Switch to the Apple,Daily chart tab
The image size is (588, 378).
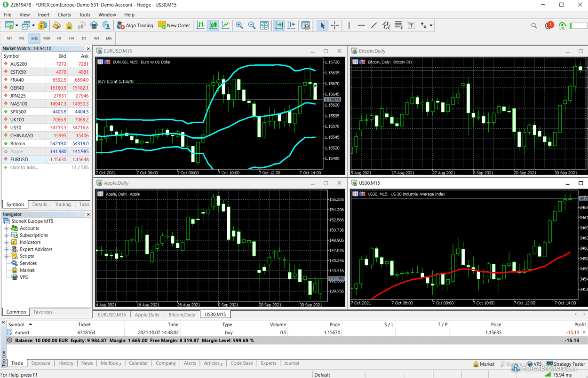click(147, 315)
